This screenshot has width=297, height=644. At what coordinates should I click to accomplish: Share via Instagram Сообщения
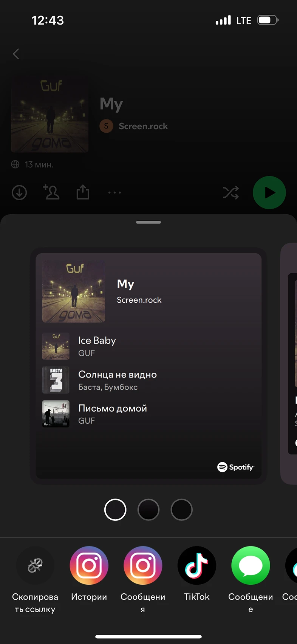143,566
